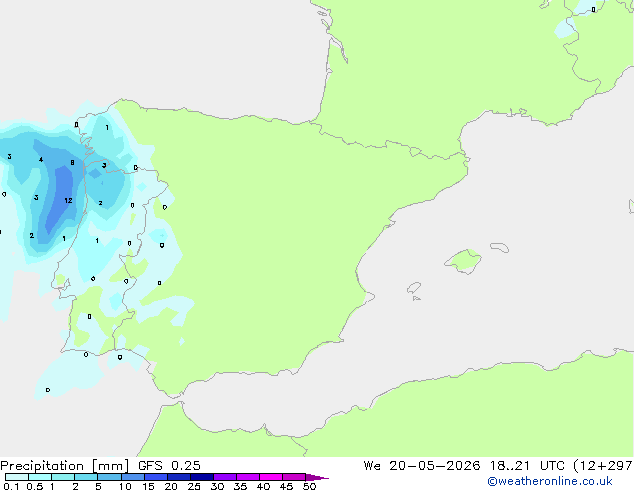Click the 'Precipitation [mm]' title text
The width and height of the screenshot is (634, 490).
tap(65, 466)
